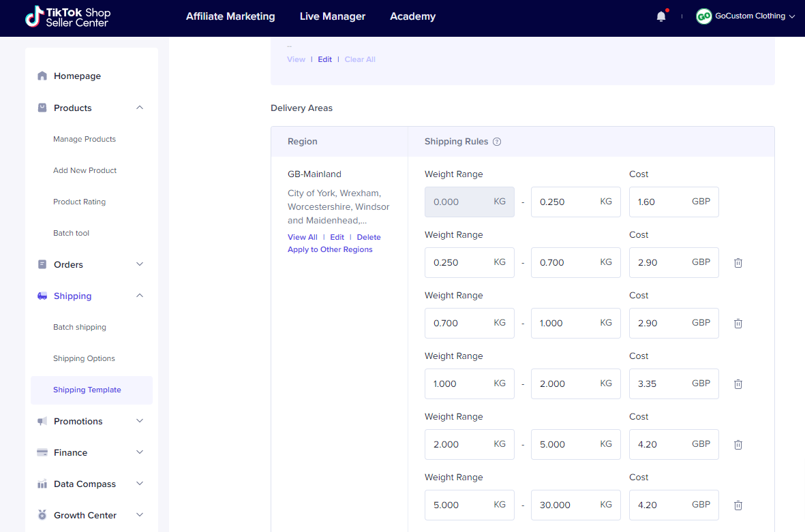
Task: Open Shipping Options page
Action: point(85,358)
